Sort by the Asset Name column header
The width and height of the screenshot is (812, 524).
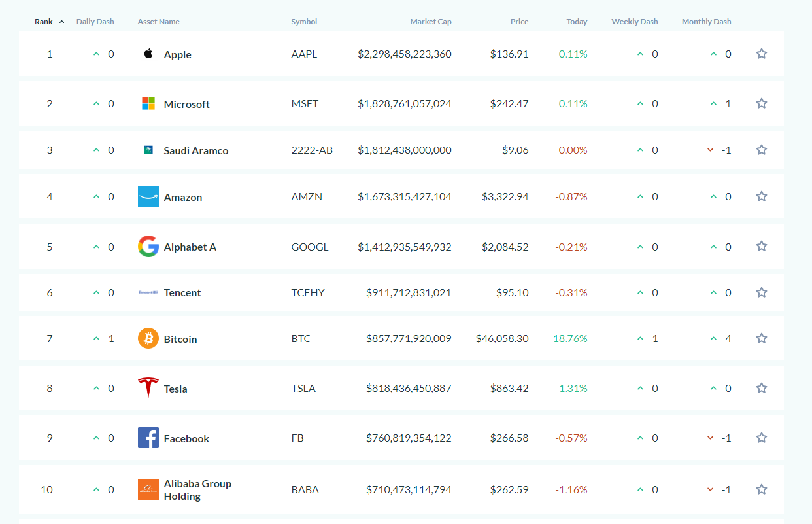pos(158,22)
